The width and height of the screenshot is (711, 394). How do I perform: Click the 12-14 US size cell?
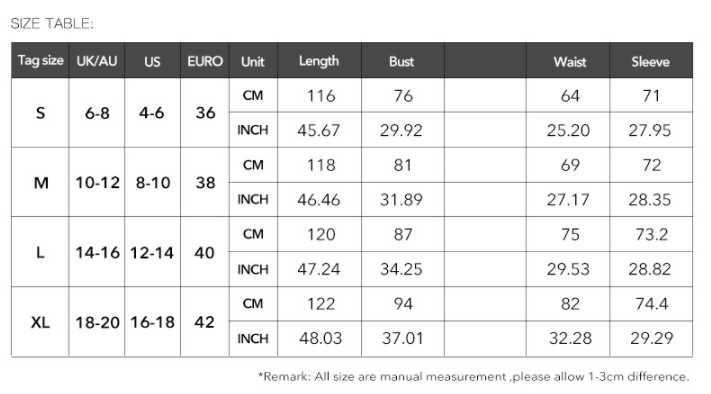pos(152,253)
